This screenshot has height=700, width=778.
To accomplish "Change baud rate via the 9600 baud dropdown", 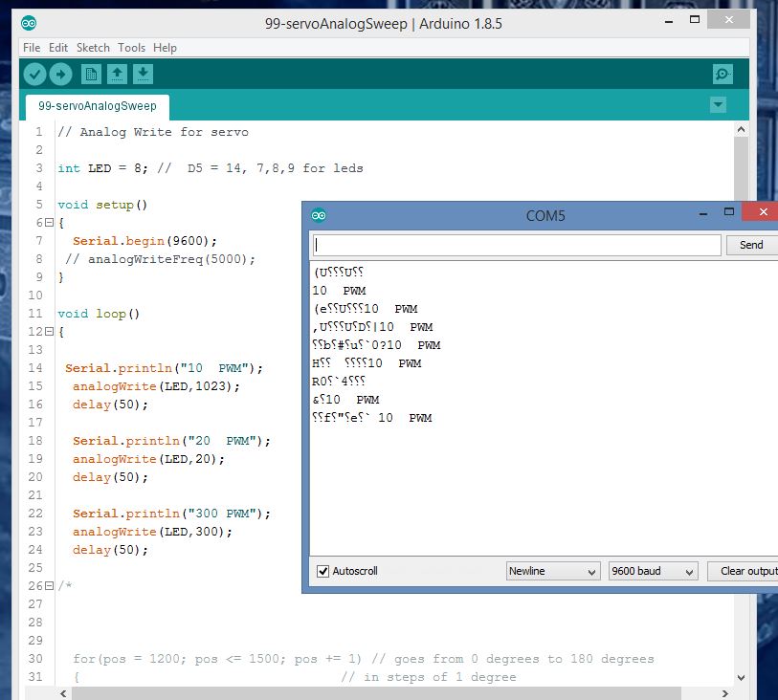I will pyautogui.click(x=652, y=570).
